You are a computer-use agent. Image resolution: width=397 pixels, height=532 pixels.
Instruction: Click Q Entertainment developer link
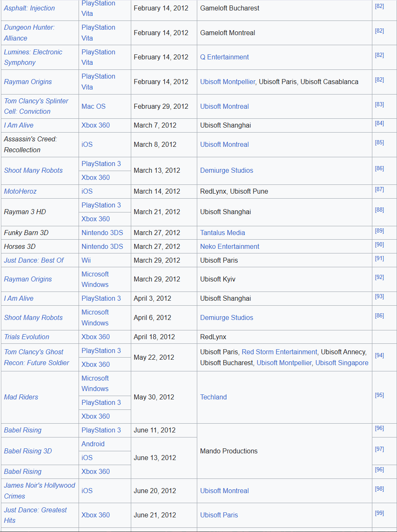pyautogui.click(x=224, y=57)
